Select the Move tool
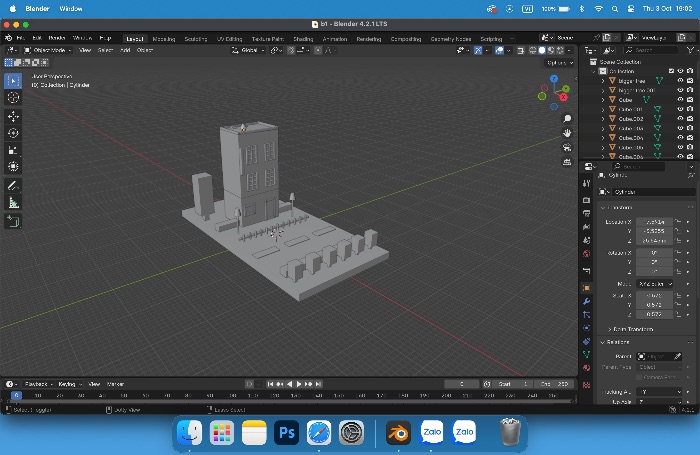Image resolution: width=700 pixels, height=455 pixels. pyautogui.click(x=13, y=116)
